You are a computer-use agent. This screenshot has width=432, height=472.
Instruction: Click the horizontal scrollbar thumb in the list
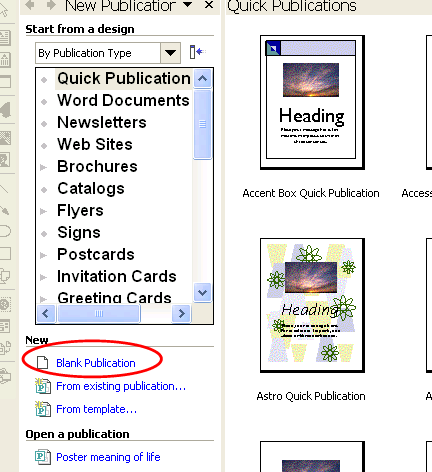point(99,313)
